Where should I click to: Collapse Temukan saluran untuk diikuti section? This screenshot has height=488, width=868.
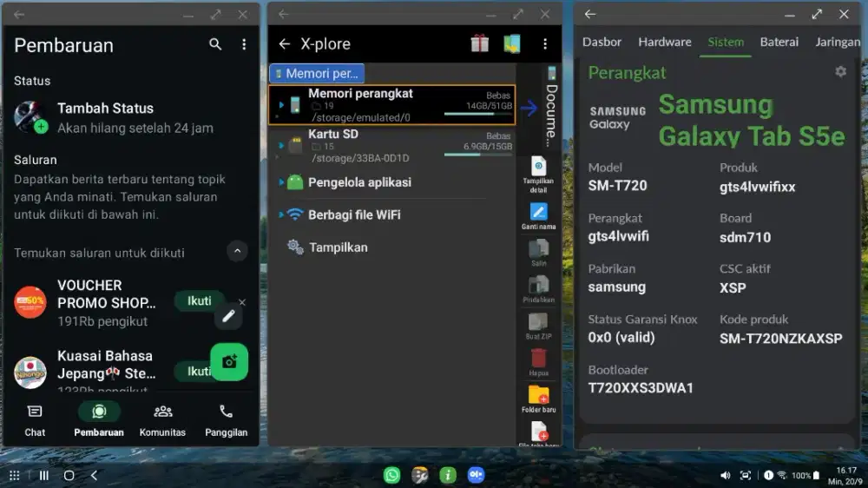(x=237, y=252)
